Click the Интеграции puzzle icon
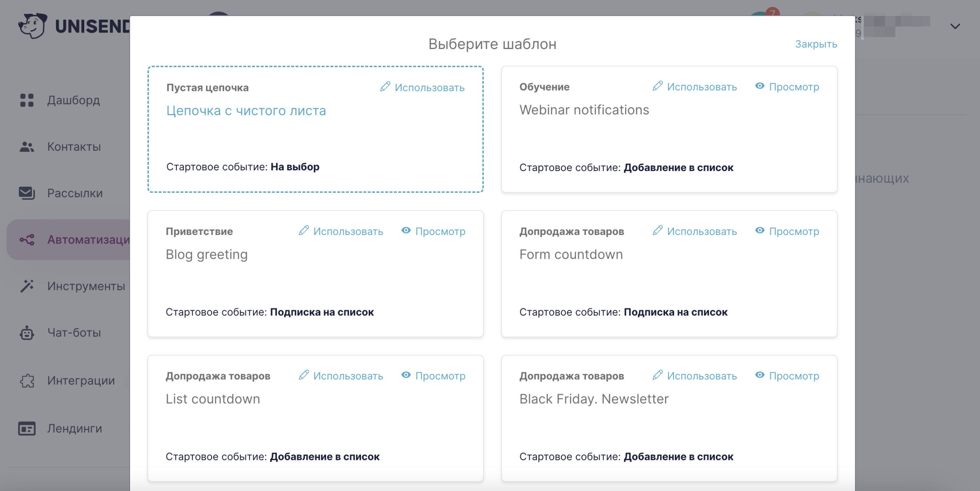The width and height of the screenshot is (980, 491). pos(27,380)
